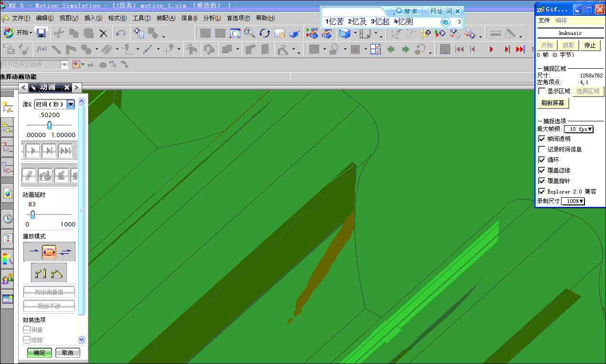Select play-once mode arrow button
This screenshot has width=606, height=364.
coord(33,251)
